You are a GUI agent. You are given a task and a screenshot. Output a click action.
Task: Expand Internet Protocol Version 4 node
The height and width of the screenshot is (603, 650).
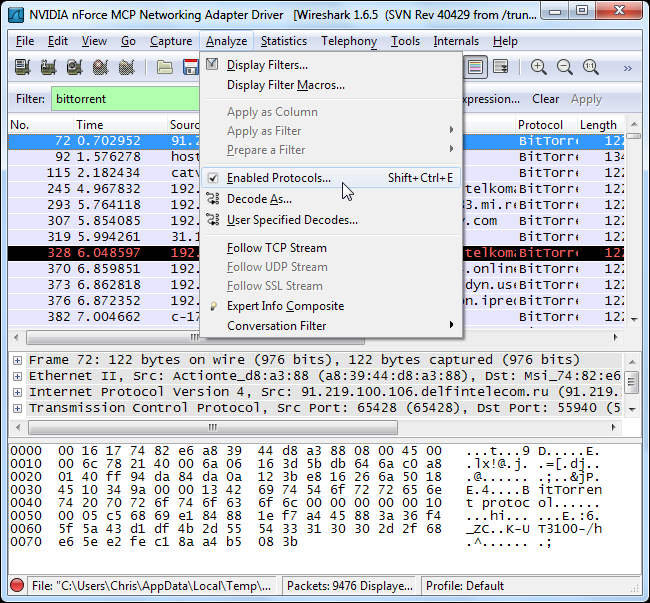pyautogui.click(x=17, y=392)
